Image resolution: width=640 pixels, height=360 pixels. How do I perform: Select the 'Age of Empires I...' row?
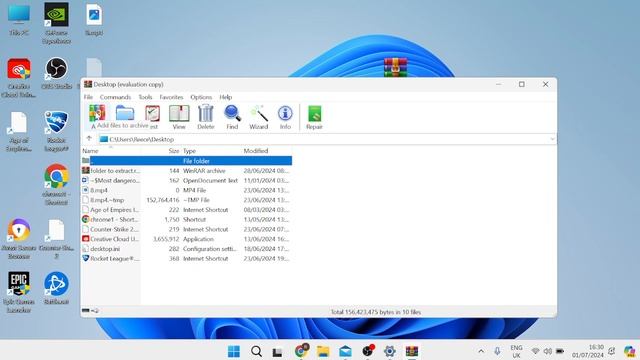pyautogui.click(x=187, y=210)
